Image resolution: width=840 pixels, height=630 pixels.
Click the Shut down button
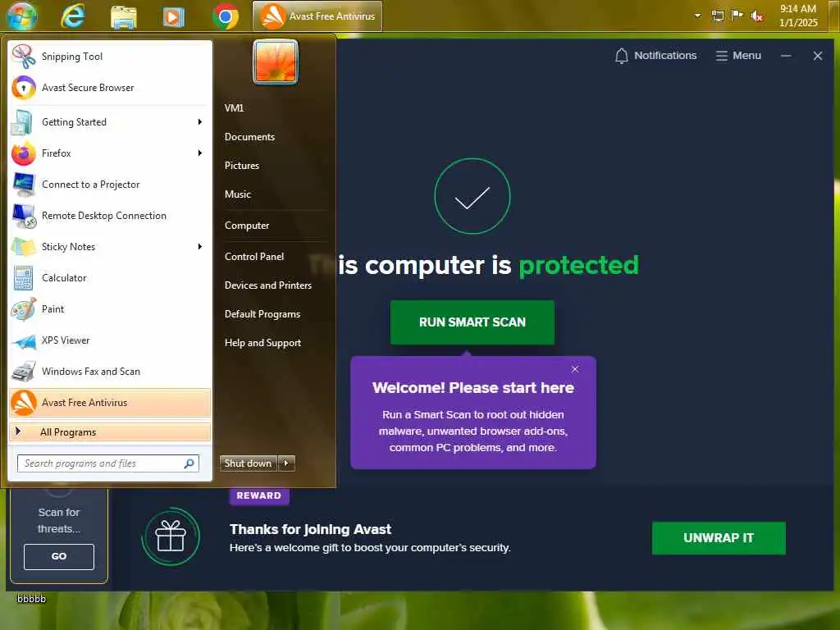tap(248, 463)
